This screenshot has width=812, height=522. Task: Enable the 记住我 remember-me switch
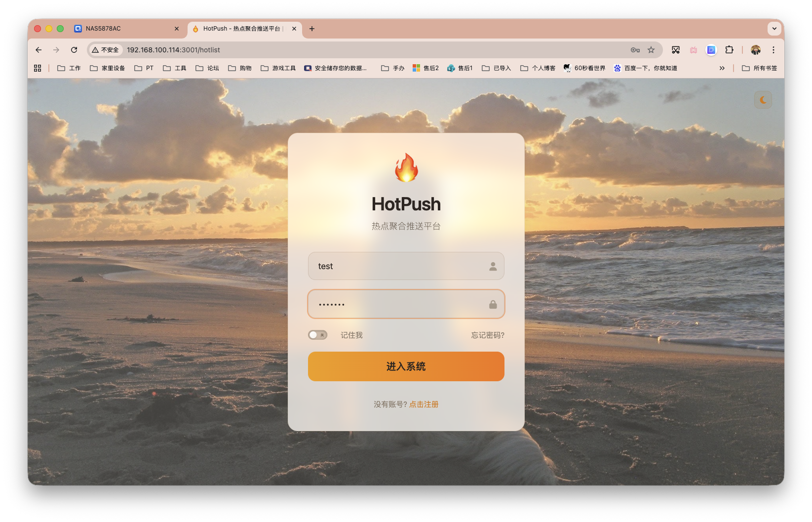317,335
